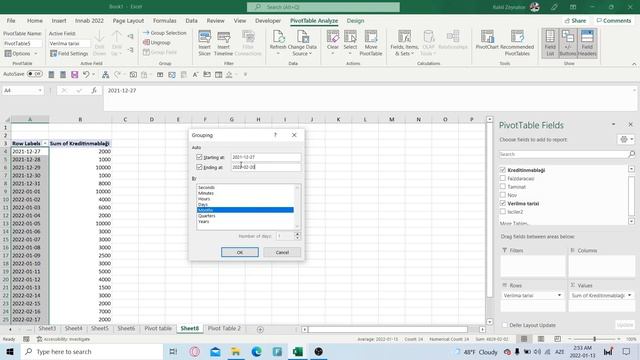The width and height of the screenshot is (640, 360).
Task: Open the PivotTable Fields pane options arrow
Action: pyautogui.click(x=613, y=124)
